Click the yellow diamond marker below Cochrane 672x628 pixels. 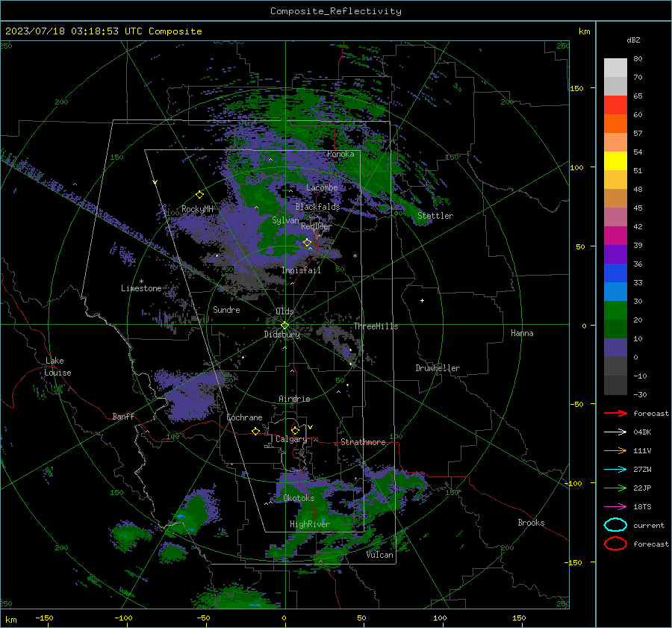click(256, 431)
